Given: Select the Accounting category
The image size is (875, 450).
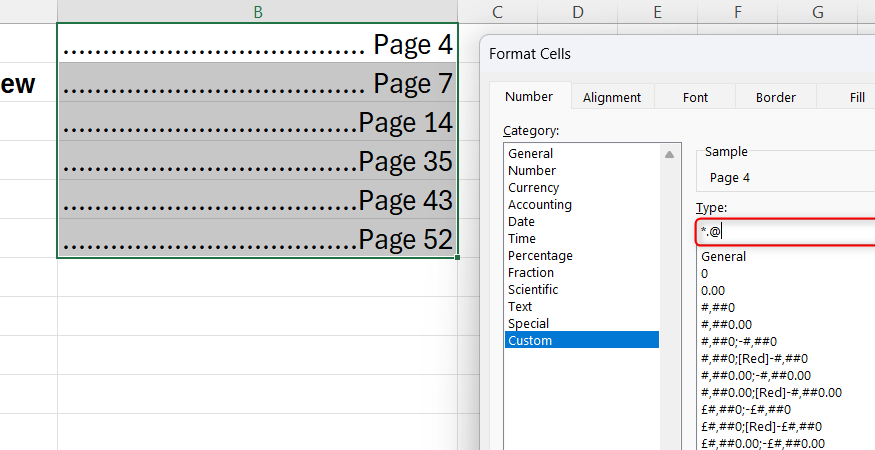Looking at the screenshot, I should tap(581, 204).
